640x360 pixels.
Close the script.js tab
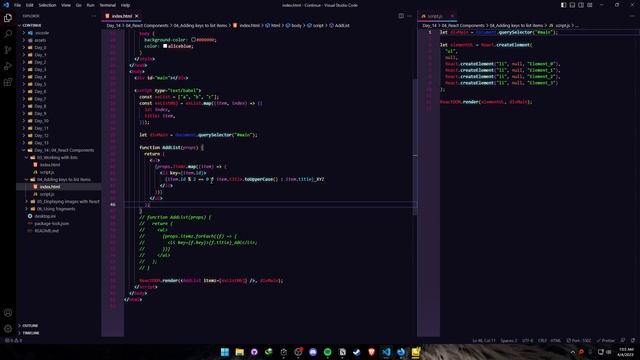pyautogui.click(x=452, y=16)
